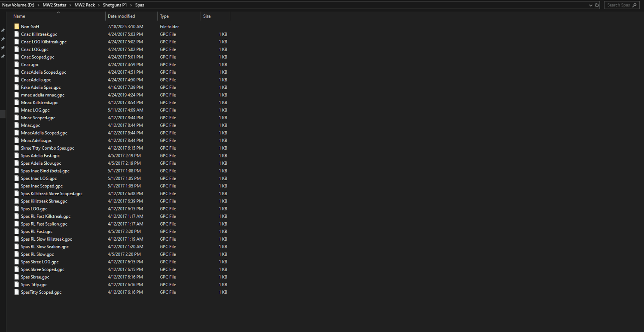Expand the chevron after Shotguns P1 breadcrumb
Image resolution: width=644 pixels, height=332 pixels.
131,5
